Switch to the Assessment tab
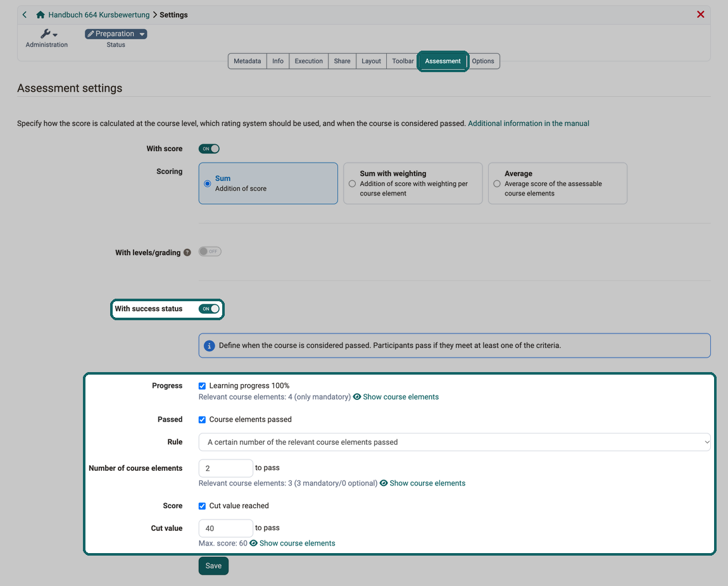 [443, 61]
